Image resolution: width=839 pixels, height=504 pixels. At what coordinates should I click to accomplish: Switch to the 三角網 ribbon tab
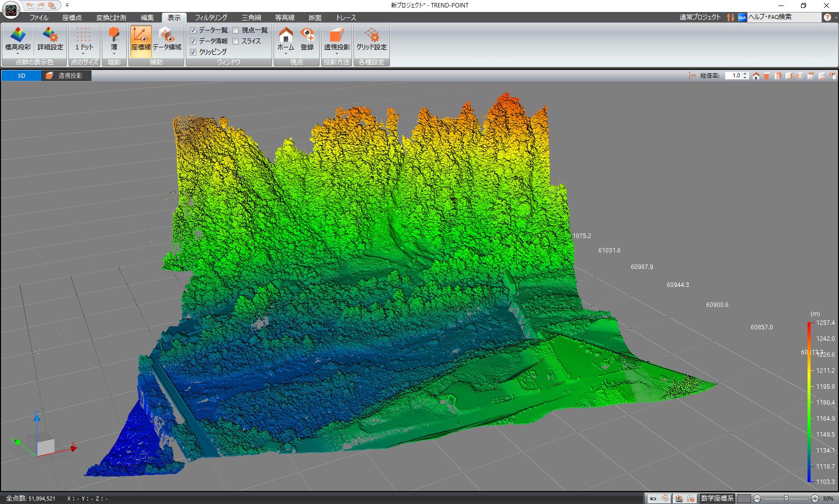coord(251,17)
